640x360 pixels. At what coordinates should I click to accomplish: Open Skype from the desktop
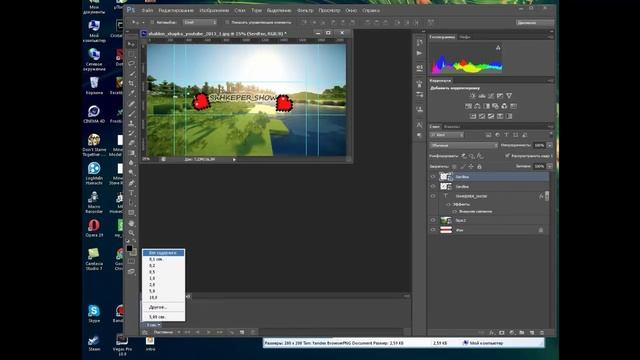(94, 314)
